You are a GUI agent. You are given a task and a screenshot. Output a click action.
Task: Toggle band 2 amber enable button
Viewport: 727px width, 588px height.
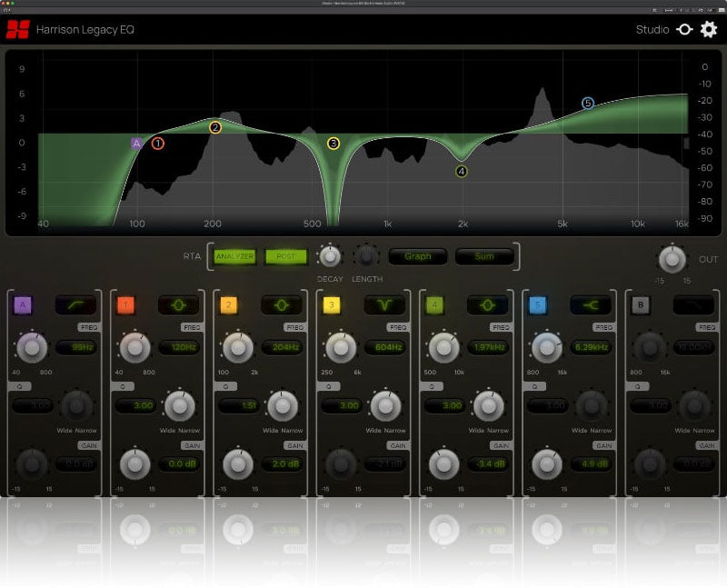point(229,305)
